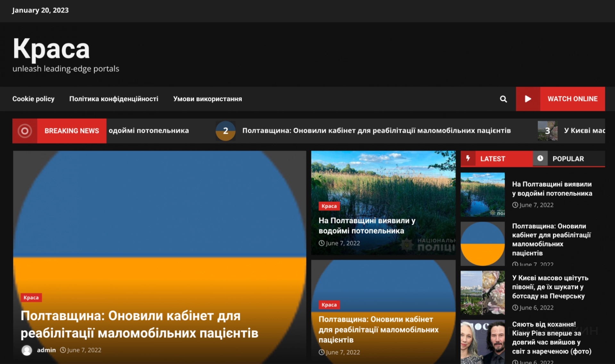Click the numbered 2 ticker thumbnail
Screen dimensions: 615x364
225,131
